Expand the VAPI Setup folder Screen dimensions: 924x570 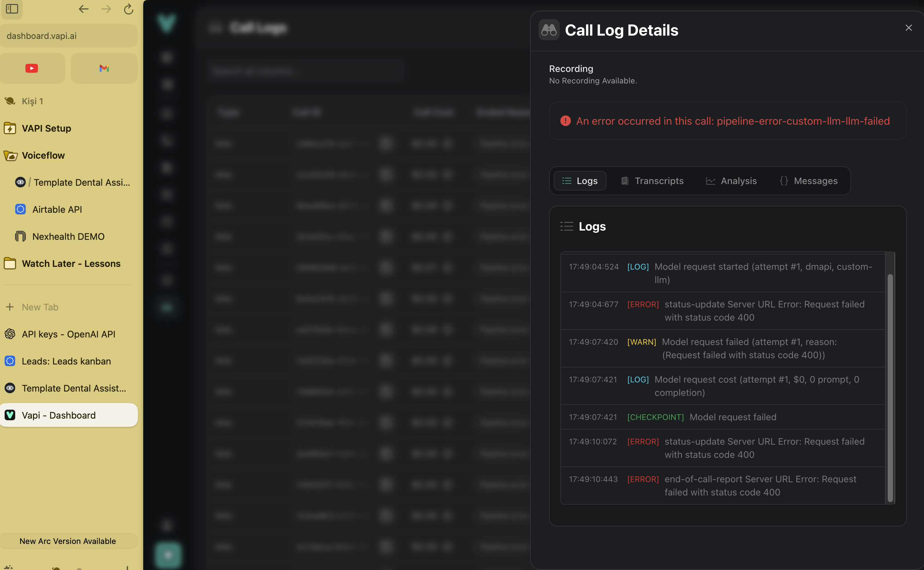pos(47,128)
